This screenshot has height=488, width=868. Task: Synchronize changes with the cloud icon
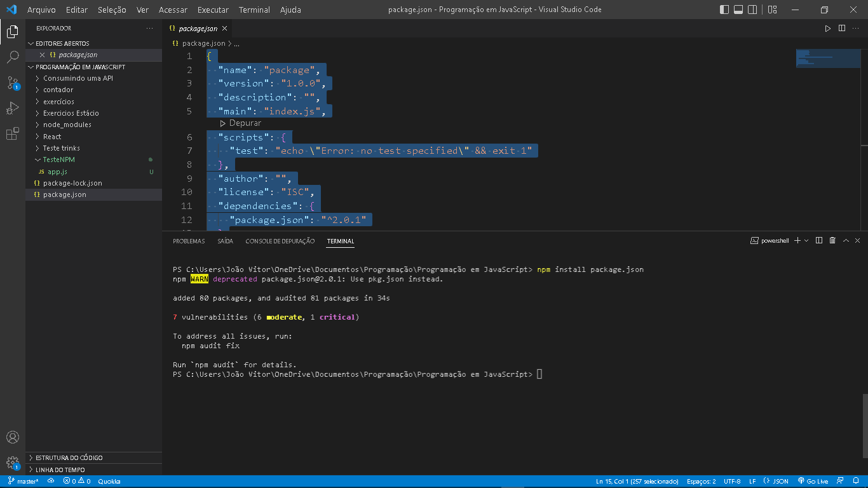tap(51, 482)
